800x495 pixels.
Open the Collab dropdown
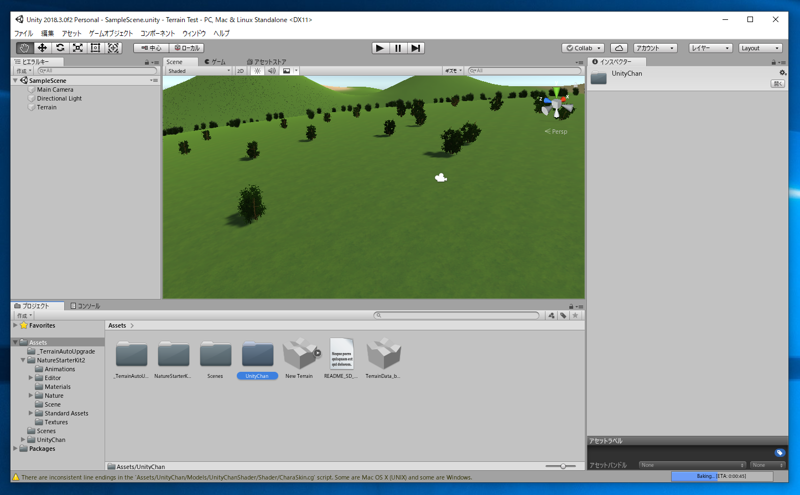(583, 48)
